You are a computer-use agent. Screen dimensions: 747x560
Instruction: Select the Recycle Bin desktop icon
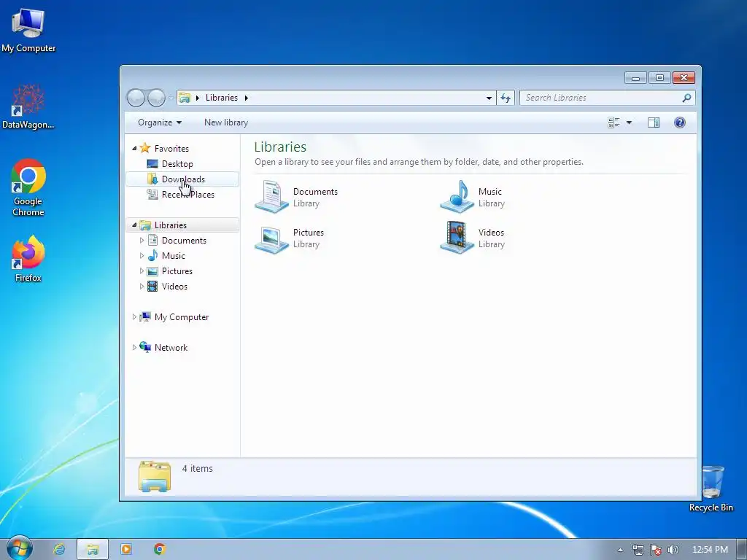(x=711, y=488)
